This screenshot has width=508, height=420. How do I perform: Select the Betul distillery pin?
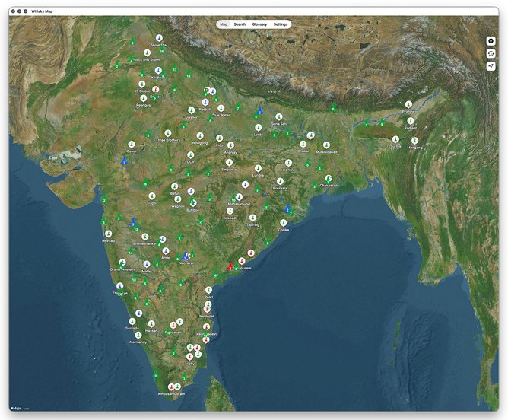coord(175,186)
